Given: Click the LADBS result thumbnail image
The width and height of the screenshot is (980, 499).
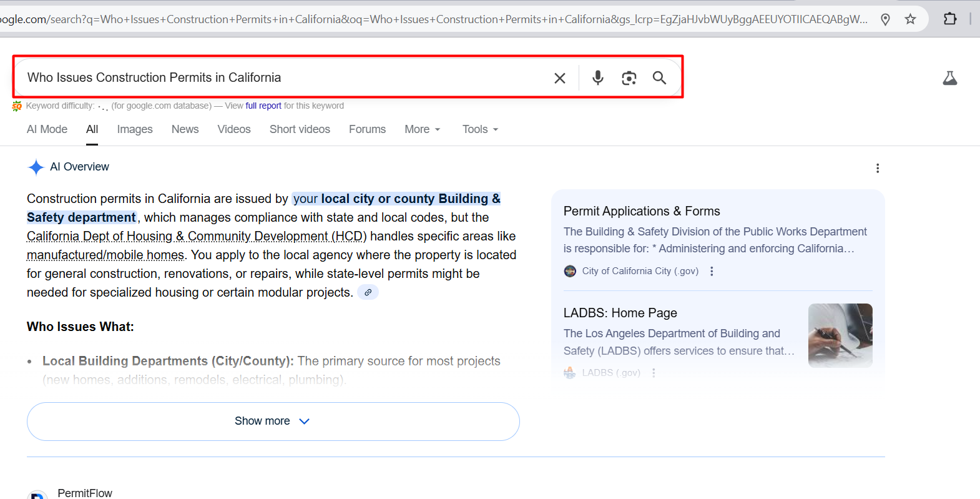Looking at the screenshot, I should click(840, 335).
